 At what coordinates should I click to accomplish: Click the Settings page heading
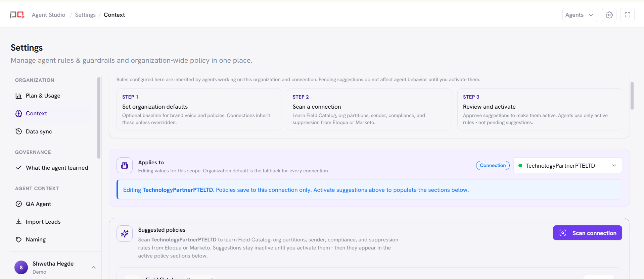(x=27, y=48)
